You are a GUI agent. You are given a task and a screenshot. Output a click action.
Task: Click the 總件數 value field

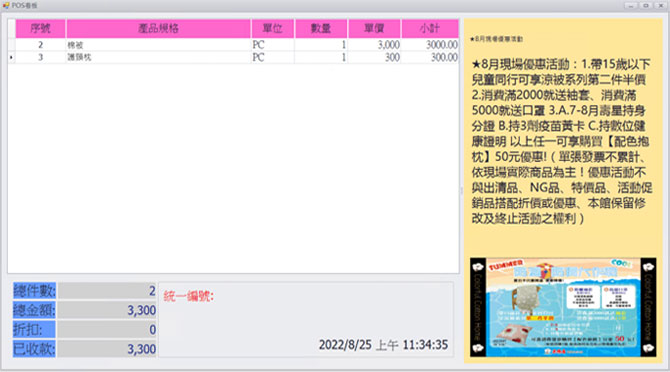[x=107, y=291]
